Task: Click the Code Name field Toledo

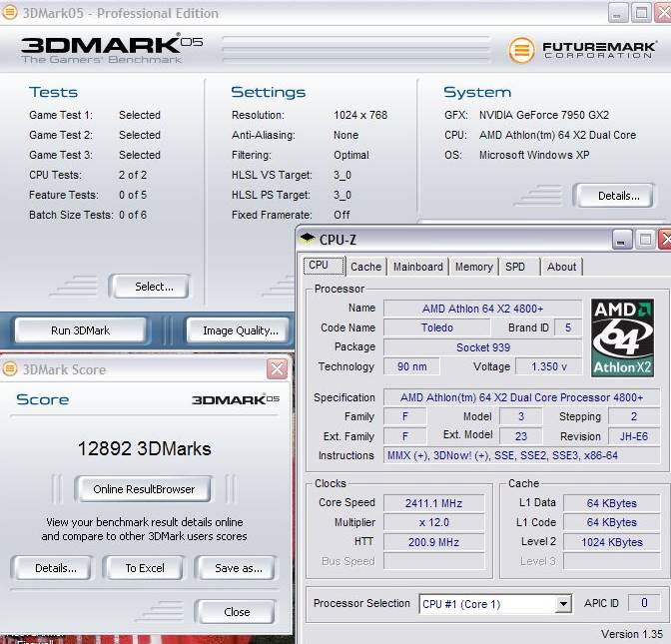Action: click(437, 327)
